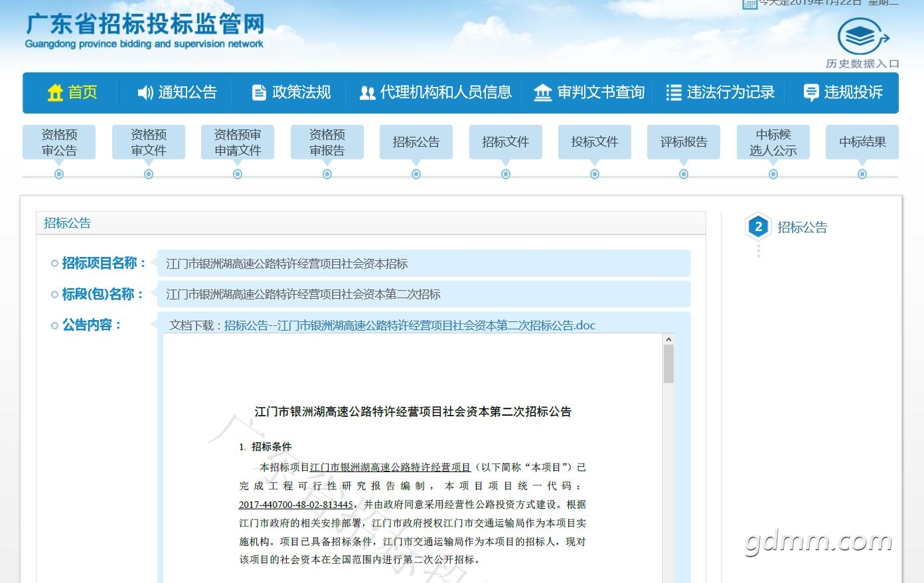The height and width of the screenshot is (583, 924).
Task: Download the 第二次招标公告.doc file
Action: (x=410, y=325)
